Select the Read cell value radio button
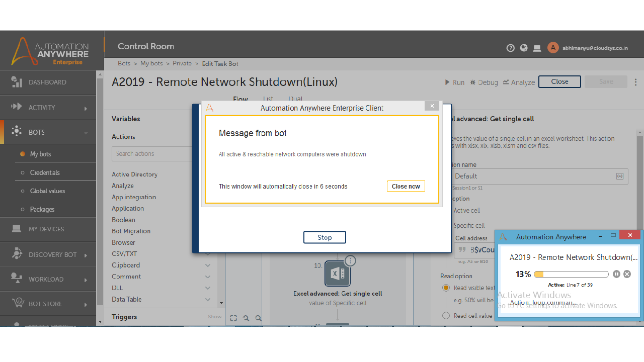 pyautogui.click(x=446, y=316)
